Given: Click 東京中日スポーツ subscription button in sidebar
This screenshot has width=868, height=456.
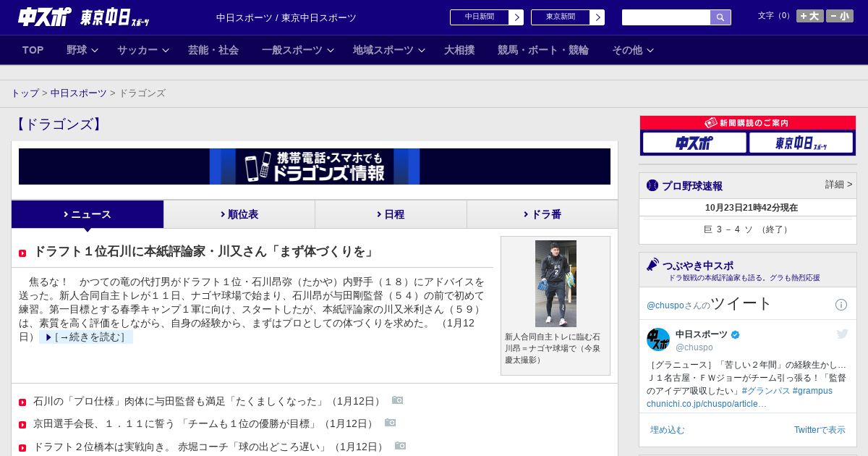Looking at the screenshot, I should tap(801, 143).
